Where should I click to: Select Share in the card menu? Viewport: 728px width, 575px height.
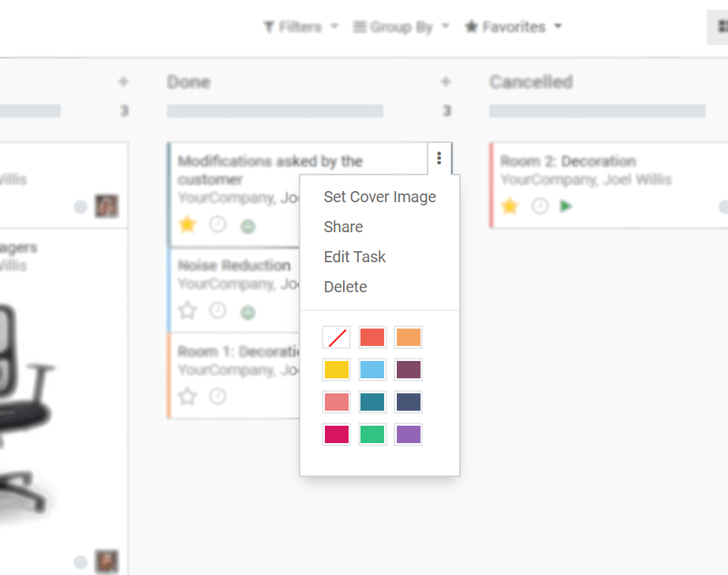(x=343, y=227)
